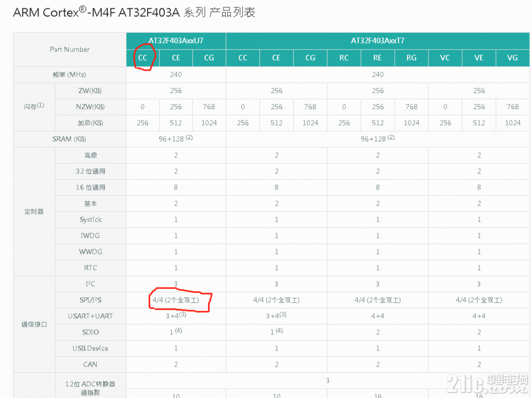Click the SRAM value "96+128" under AT32F403AxxU7
This screenshot has width=532, height=398.
[176, 139]
